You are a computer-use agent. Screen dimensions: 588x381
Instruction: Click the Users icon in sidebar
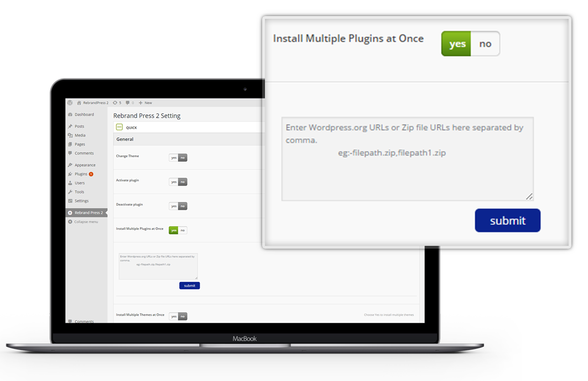point(70,183)
